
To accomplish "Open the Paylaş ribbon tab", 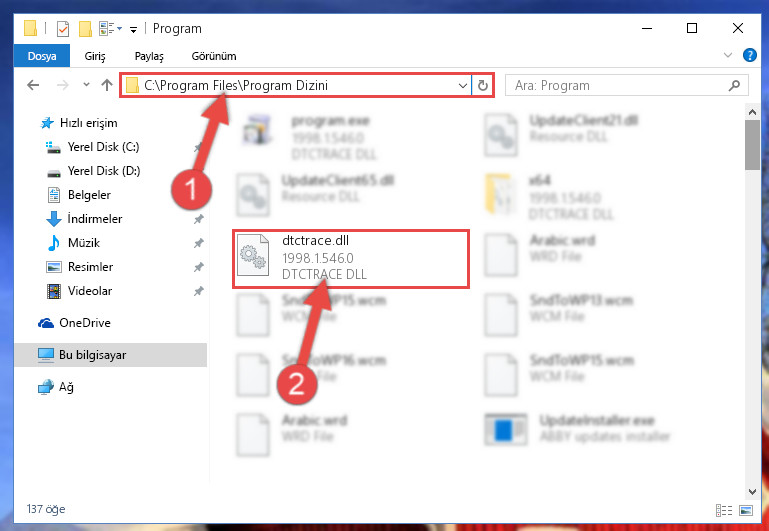I will [149, 56].
